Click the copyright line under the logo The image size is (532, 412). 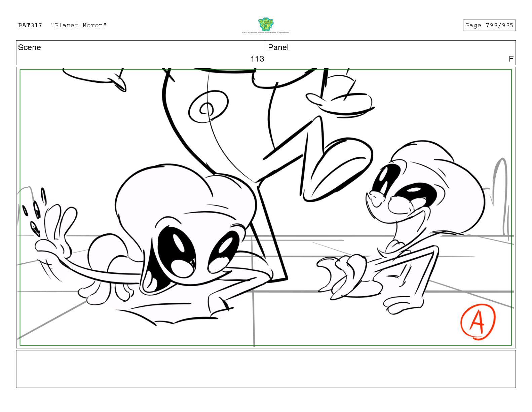click(266, 33)
